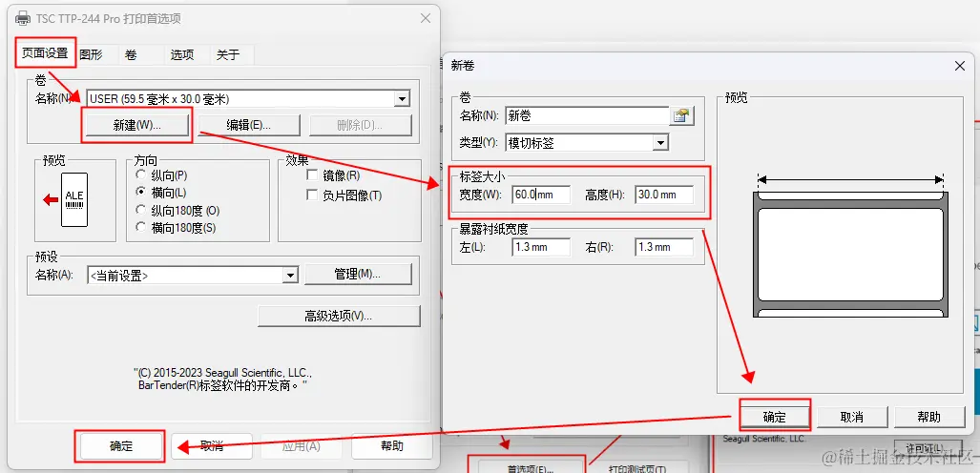Viewport: 980px width, 473px height.
Task: Click 帮助 in the 新卷 dialog
Action: point(929,417)
